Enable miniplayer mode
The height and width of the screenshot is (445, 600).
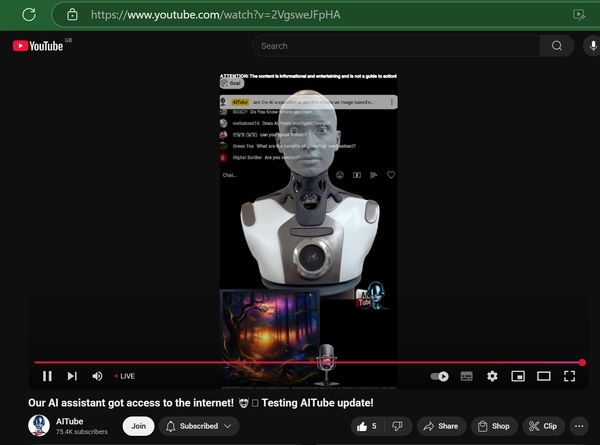[x=518, y=377]
